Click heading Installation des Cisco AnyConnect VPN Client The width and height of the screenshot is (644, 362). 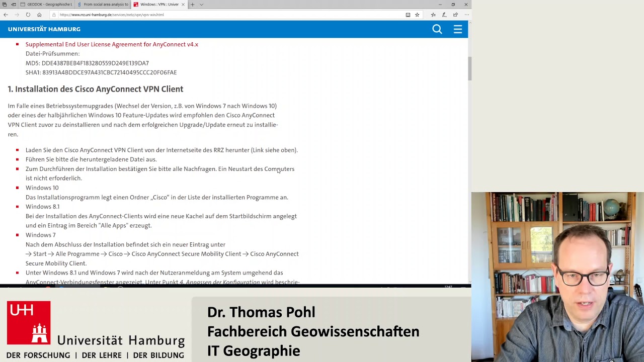pos(96,89)
